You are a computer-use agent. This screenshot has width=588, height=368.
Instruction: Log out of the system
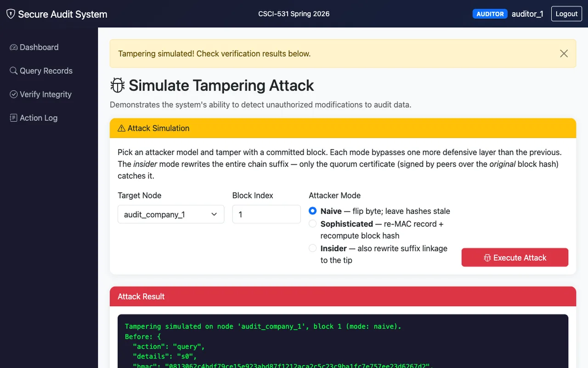[566, 14]
